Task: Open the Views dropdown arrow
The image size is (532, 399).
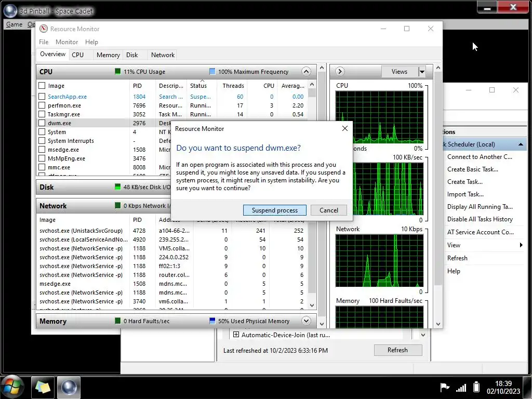Action: click(422, 72)
